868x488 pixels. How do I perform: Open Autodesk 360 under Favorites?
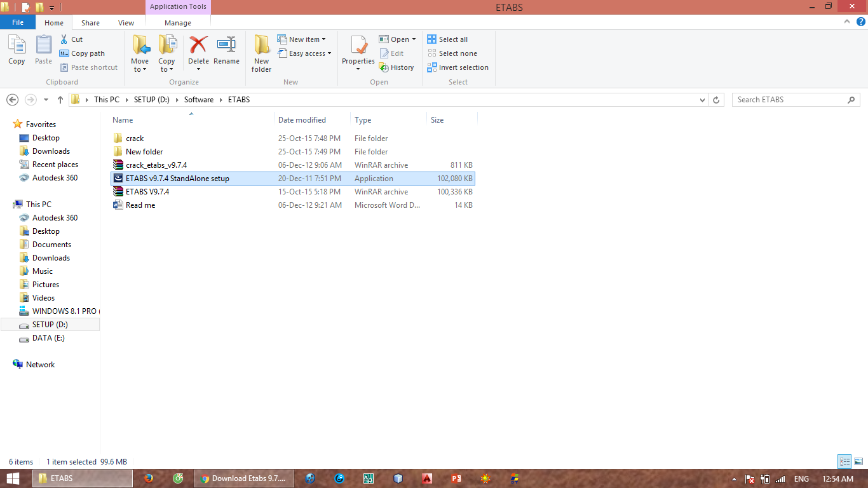point(55,178)
